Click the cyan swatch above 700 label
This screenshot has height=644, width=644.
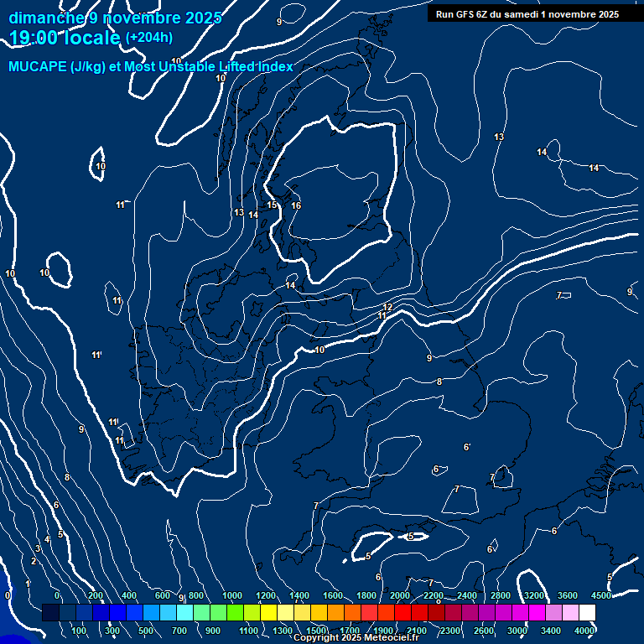(184, 613)
